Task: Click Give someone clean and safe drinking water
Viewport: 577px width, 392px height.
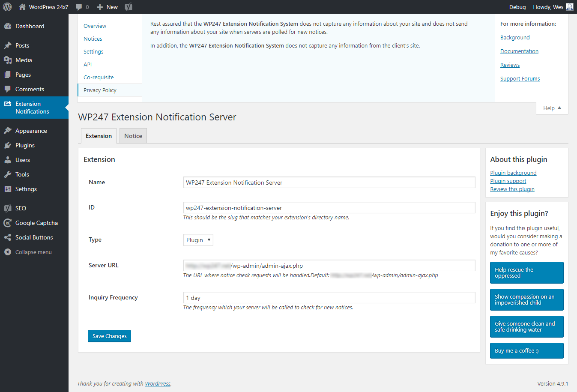Action: pos(526,326)
